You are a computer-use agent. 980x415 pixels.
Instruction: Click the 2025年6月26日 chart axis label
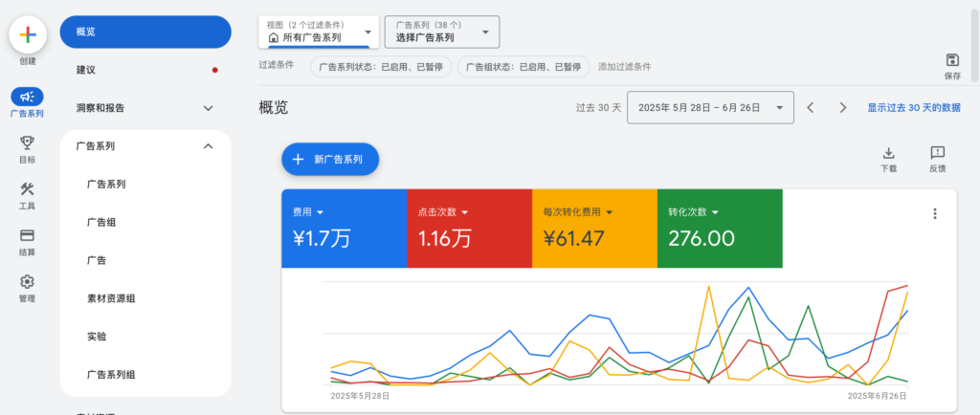(878, 396)
